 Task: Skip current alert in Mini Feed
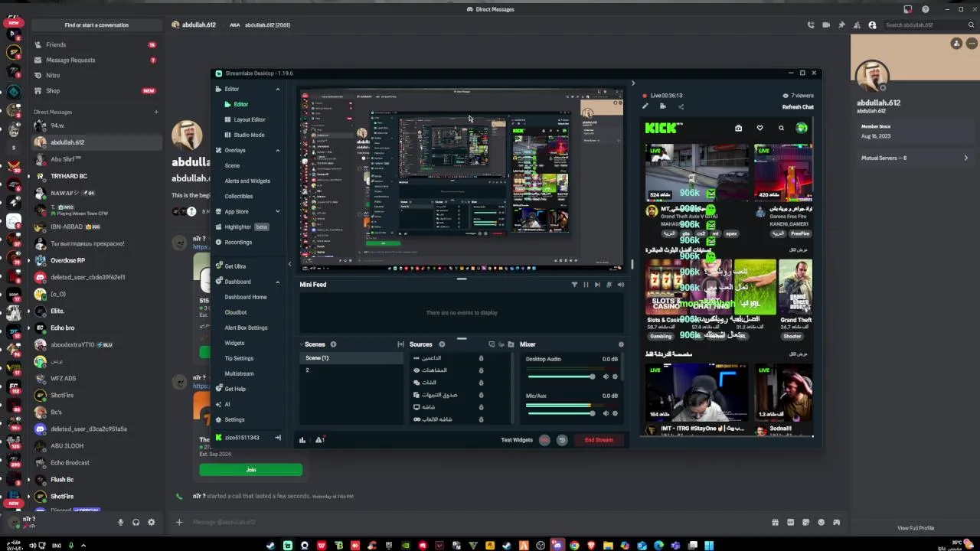pyautogui.click(x=597, y=285)
